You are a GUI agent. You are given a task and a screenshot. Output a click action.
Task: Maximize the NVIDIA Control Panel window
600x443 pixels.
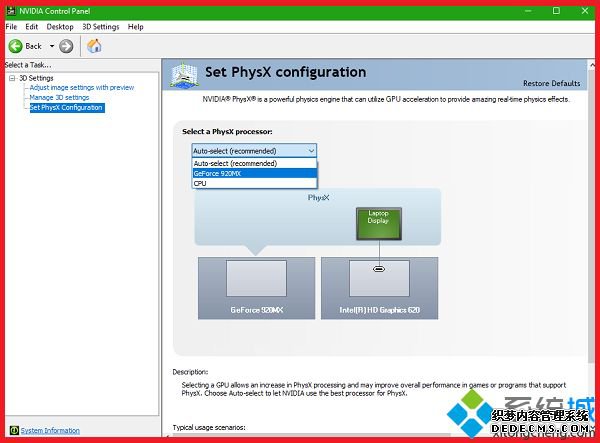556,11
